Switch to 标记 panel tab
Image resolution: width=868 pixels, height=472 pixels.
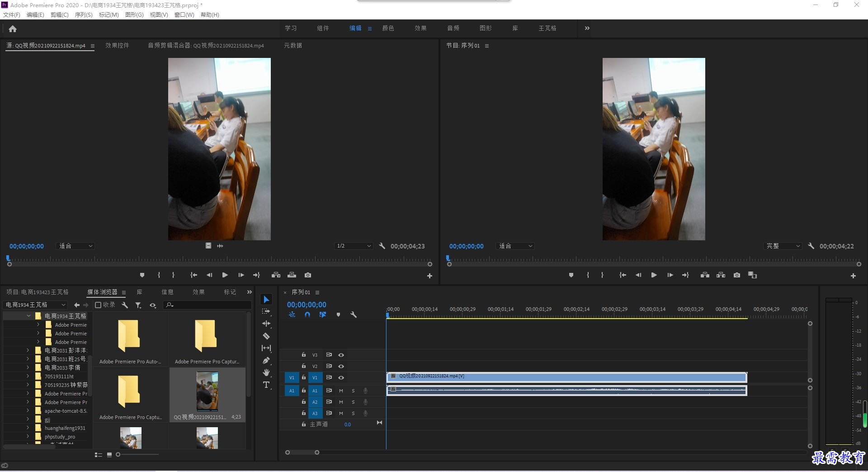[x=230, y=292]
